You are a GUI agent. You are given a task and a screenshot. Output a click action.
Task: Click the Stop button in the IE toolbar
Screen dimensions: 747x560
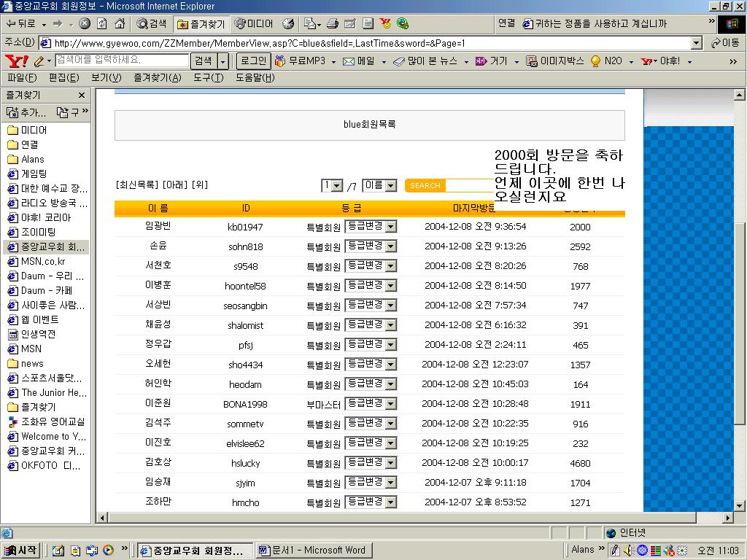pos(85,23)
